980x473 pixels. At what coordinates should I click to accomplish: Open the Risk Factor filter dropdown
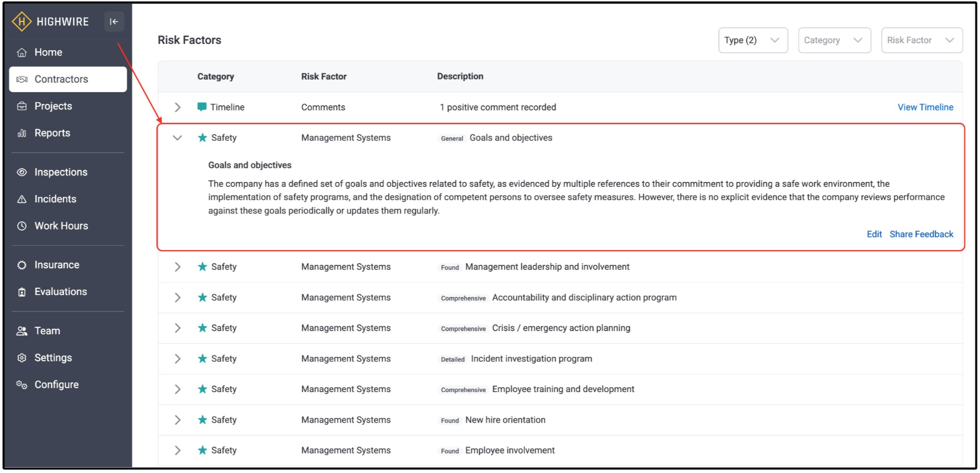pos(921,40)
